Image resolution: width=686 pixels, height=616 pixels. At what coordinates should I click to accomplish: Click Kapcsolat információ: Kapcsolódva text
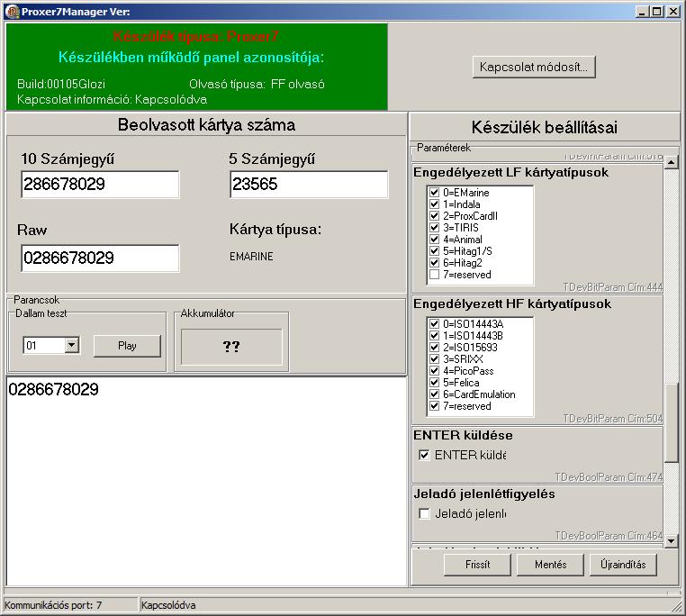click(x=112, y=99)
